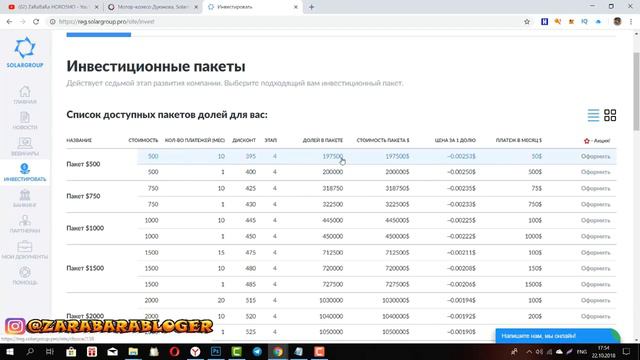
Task: Open Telegram from the taskbar
Action: (x=257, y=351)
